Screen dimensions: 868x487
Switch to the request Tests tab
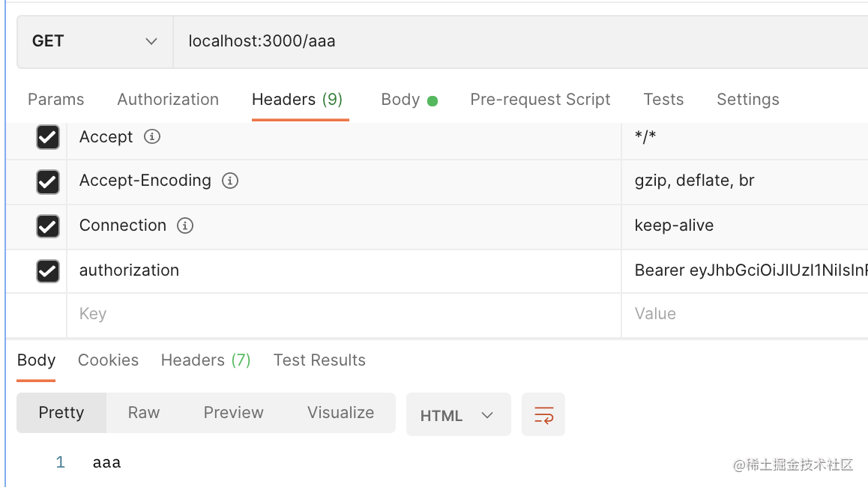[x=663, y=100]
